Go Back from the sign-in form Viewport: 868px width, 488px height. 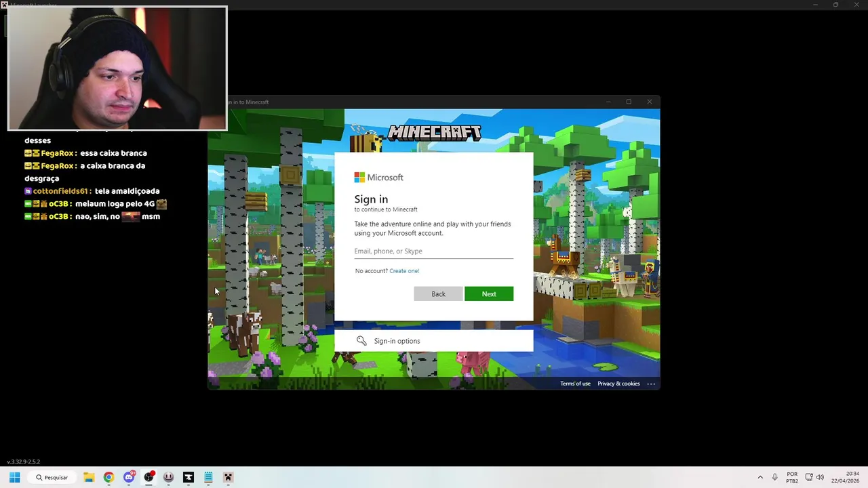point(438,293)
